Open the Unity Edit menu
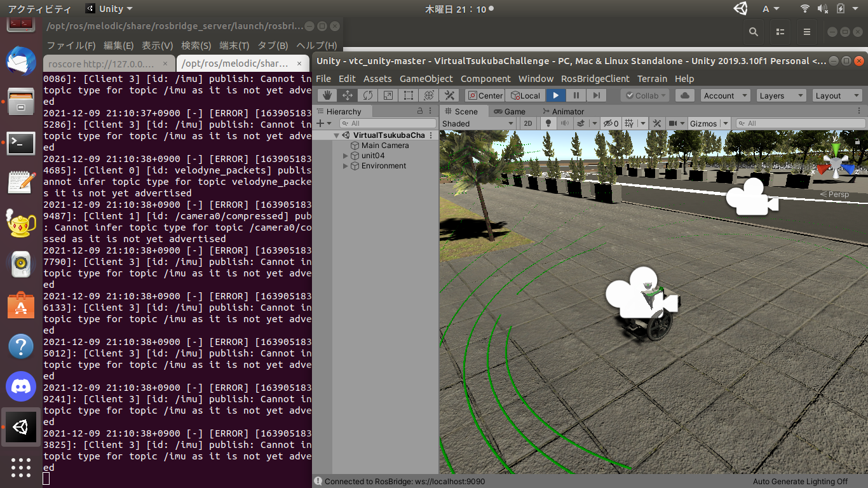This screenshot has width=868, height=488. coord(347,79)
